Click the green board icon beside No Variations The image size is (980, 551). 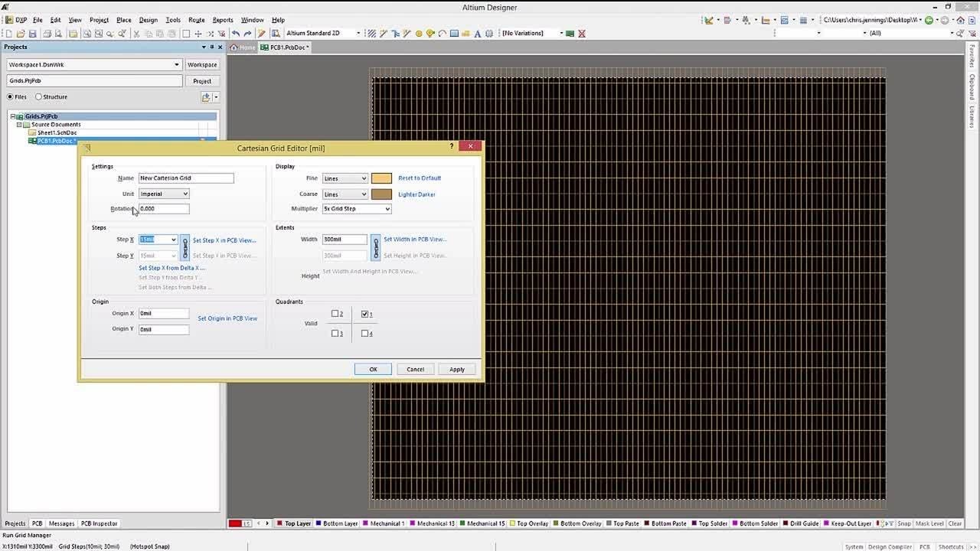click(570, 34)
